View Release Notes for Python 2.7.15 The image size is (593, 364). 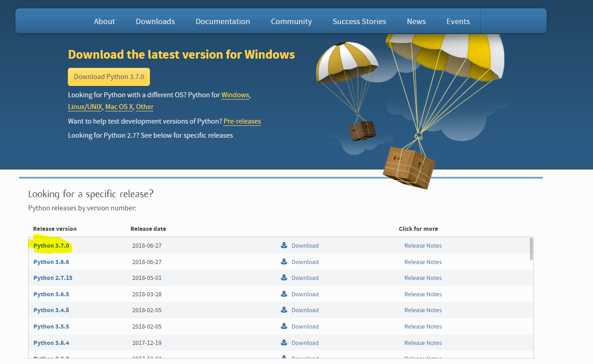[x=423, y=278]
